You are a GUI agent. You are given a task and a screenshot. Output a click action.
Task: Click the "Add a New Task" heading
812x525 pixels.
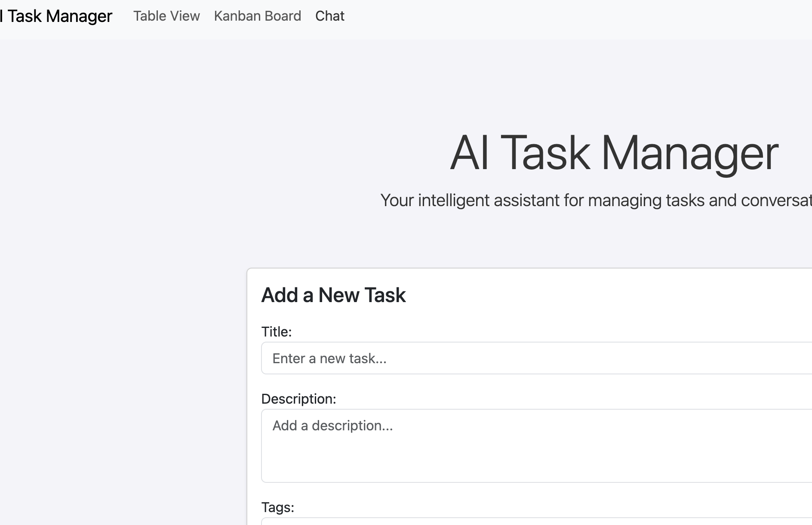(x=333, y=295)
